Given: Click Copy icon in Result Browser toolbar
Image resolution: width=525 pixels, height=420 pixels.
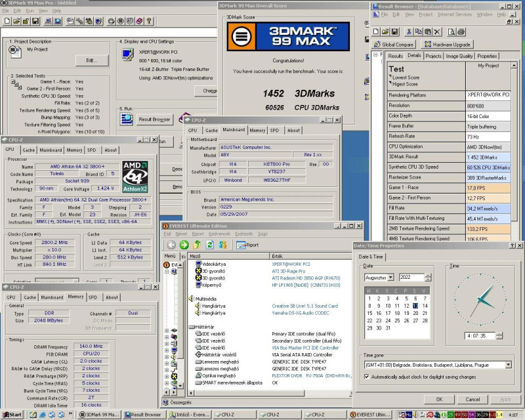Looking at the screenshot, I should [418, 31].
